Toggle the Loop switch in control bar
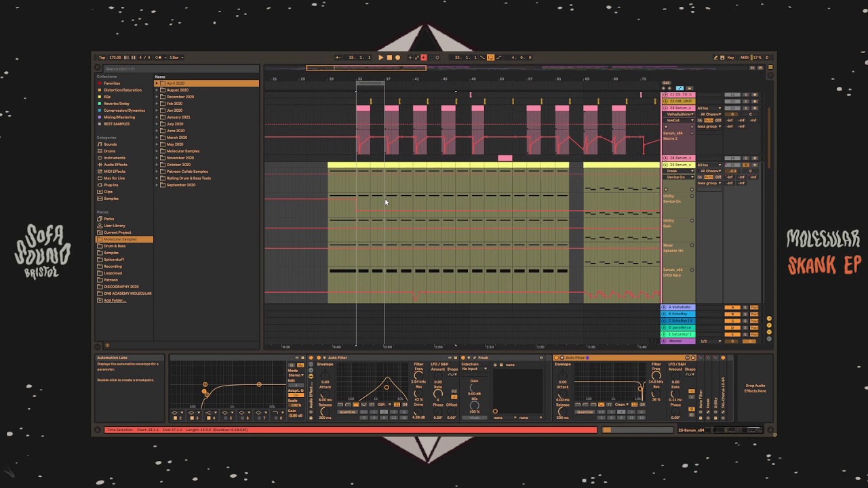The image size is (868, 488). (490, 58)
